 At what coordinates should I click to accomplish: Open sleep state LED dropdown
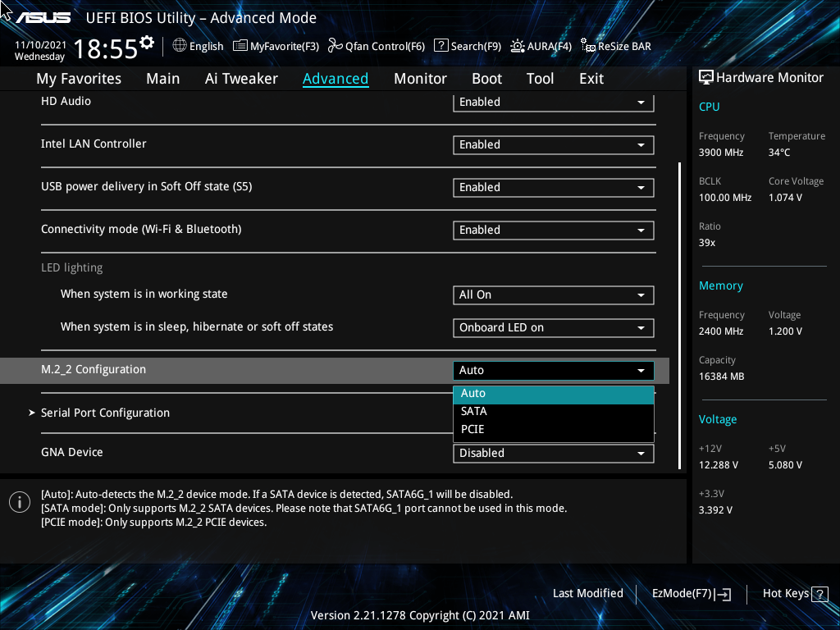pyautogui.click(x=554, y=328)
